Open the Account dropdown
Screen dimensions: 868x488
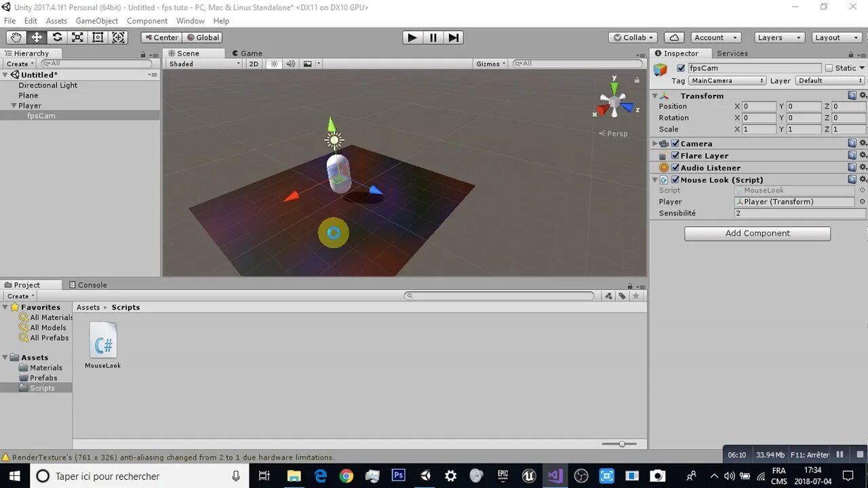pos(715,37)
